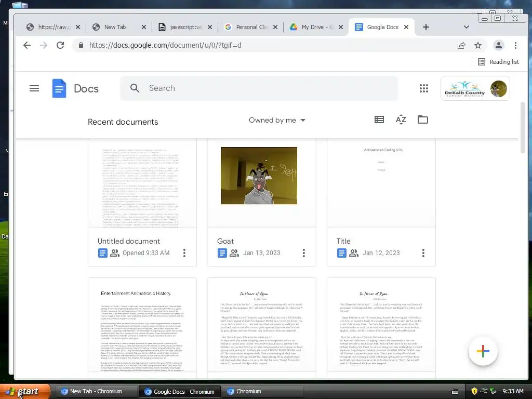
Task: Click the security shield tray icon
Action: [474, 391]
